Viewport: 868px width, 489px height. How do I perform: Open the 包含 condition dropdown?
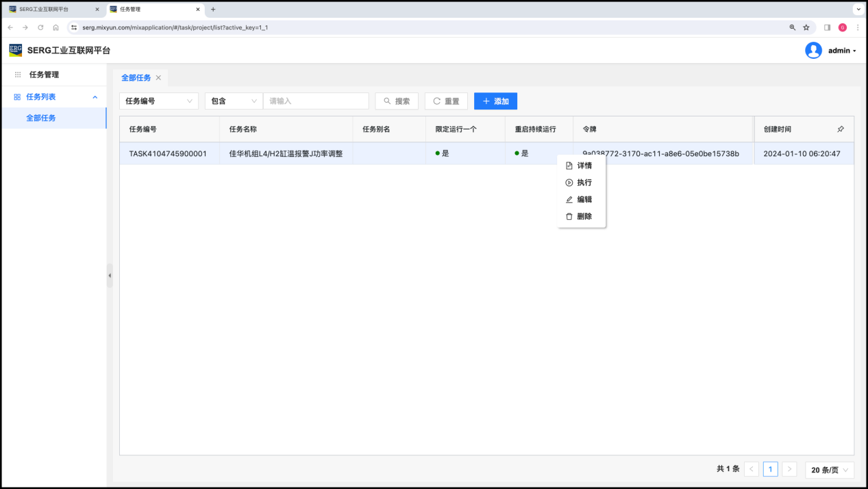(234, 101)
